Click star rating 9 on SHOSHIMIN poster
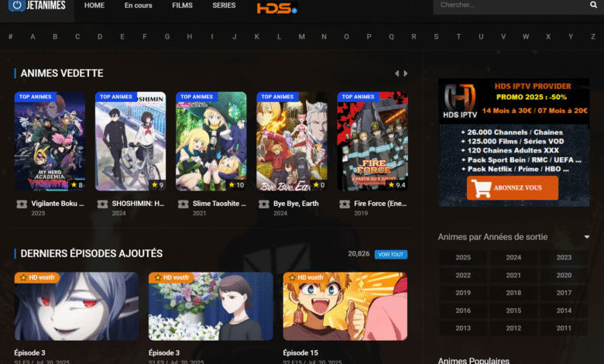Viewport: 604px width, 364px height. click(157, 185)
